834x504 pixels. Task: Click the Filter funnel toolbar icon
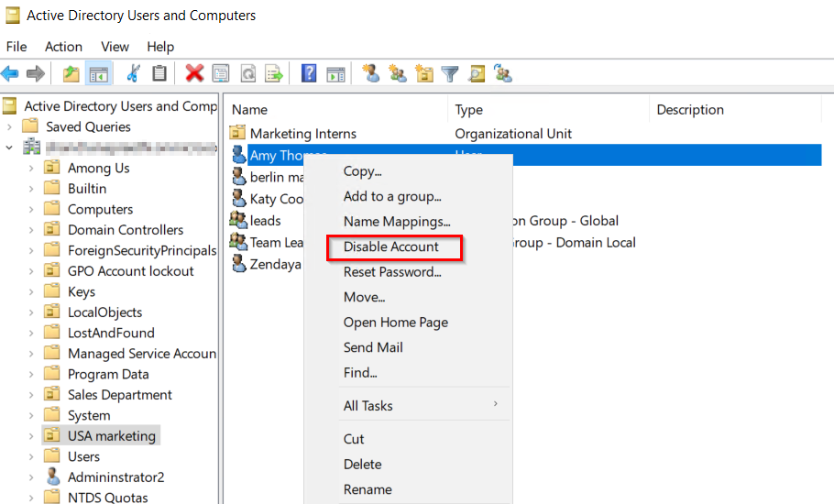pyautogui.click(x=449, y=74)
